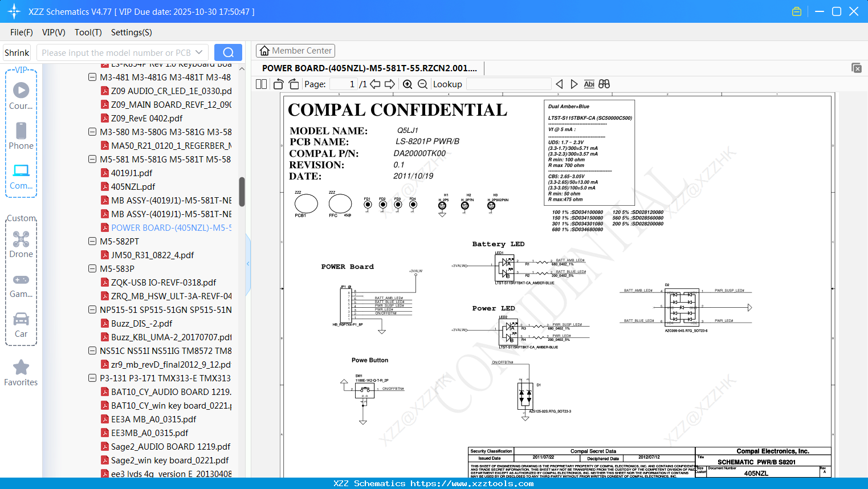
Task: Click the XZZ Schematics app logo
Action: 14,11
